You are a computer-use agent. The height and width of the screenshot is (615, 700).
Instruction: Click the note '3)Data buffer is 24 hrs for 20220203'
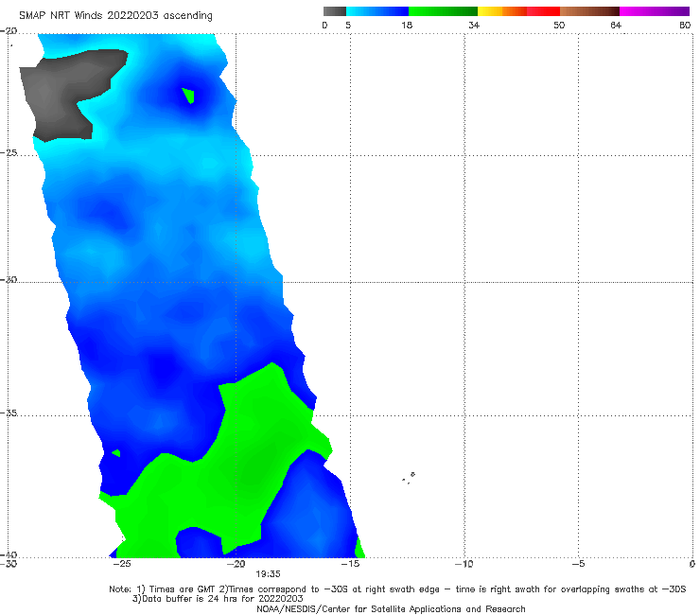click(218, 599)
